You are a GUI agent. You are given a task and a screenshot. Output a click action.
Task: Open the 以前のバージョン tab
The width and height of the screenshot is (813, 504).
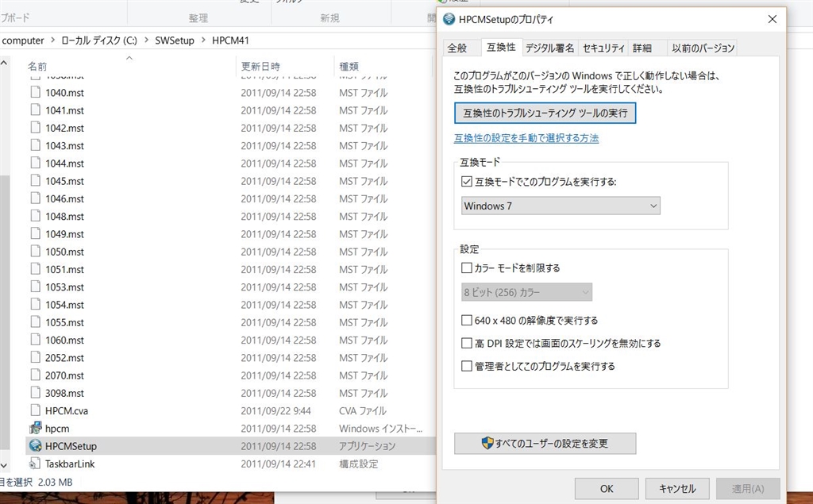(x=703, y=48)
